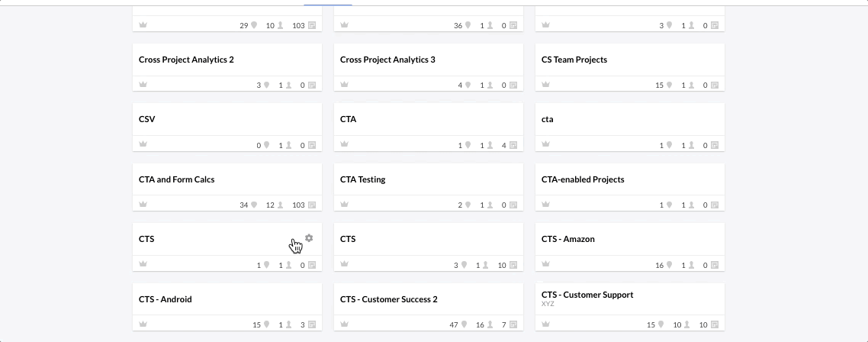
Task: Open the CTA-enabled Projects card
Action: (583, 179)
